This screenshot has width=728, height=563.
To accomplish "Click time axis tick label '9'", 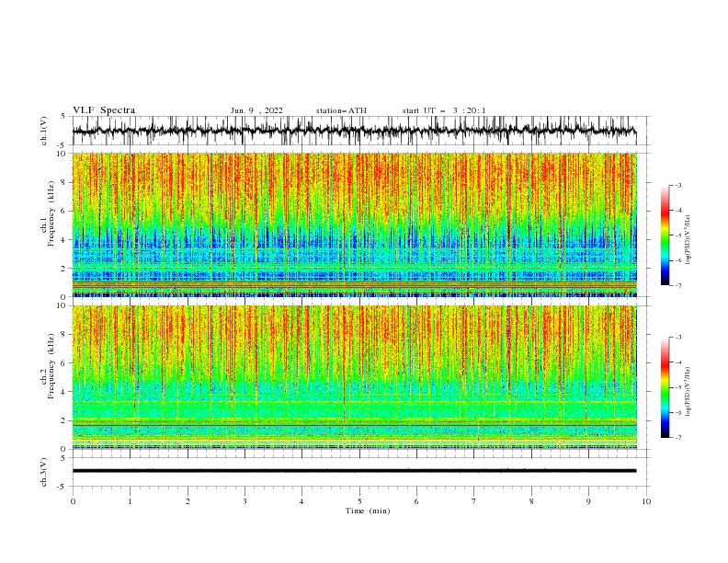I will click(x=588, y=501).
